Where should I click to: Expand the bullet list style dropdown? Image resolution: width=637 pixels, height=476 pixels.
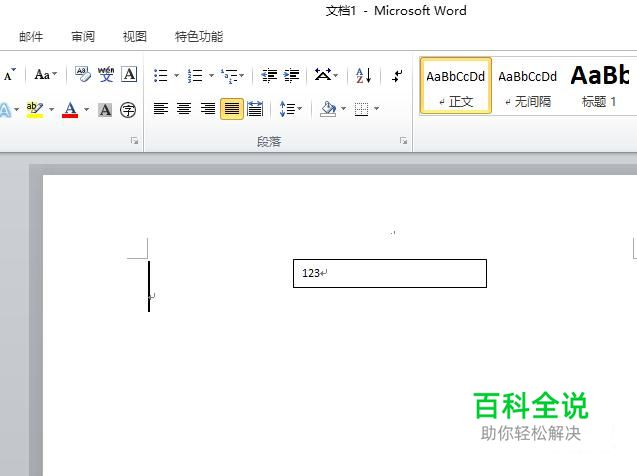click(176, 76)
